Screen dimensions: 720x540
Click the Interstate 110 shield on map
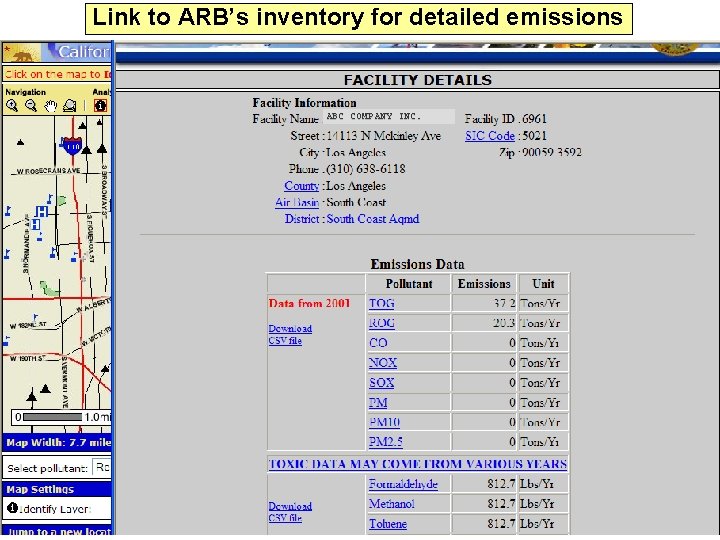[x=72, y=146]
